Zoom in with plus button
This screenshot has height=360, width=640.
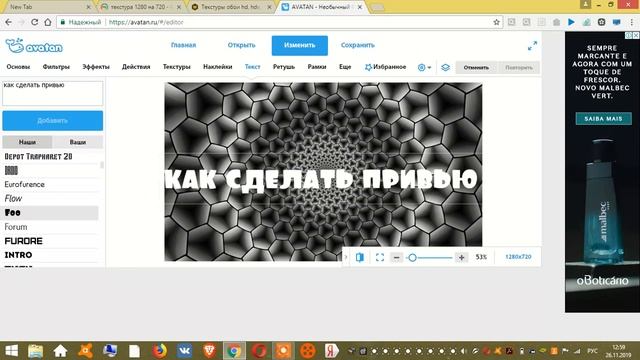[x=461, y=258]
